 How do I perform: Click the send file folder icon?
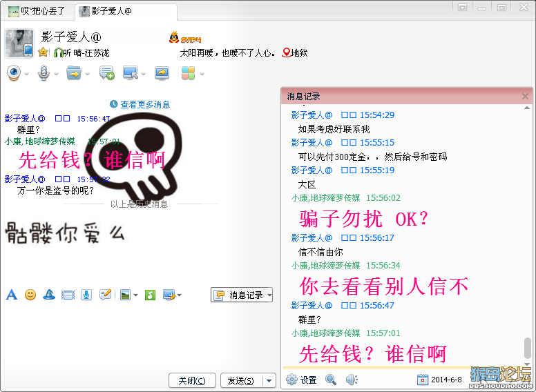tap(73, 72)
